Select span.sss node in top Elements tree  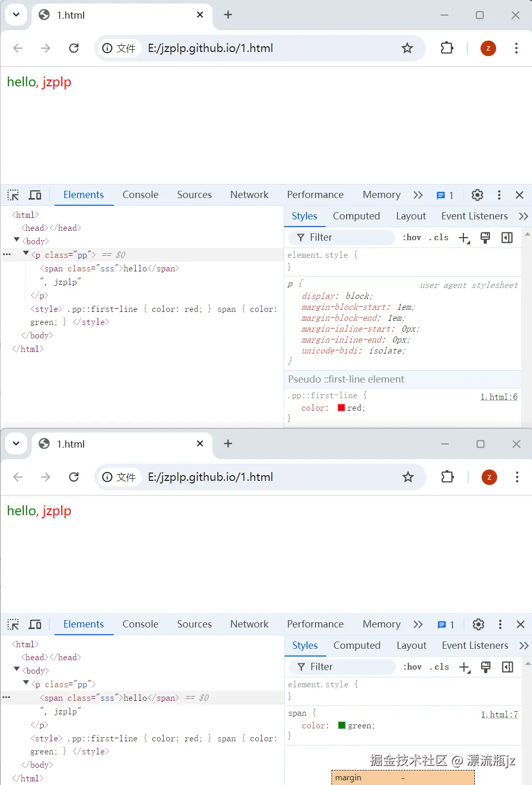tap(110, 269)
